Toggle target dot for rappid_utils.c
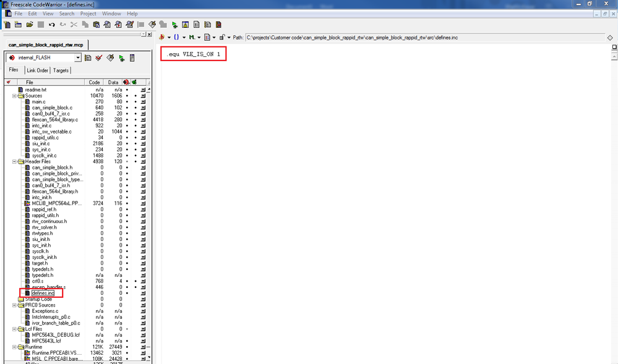 click(x=127, y=138)
